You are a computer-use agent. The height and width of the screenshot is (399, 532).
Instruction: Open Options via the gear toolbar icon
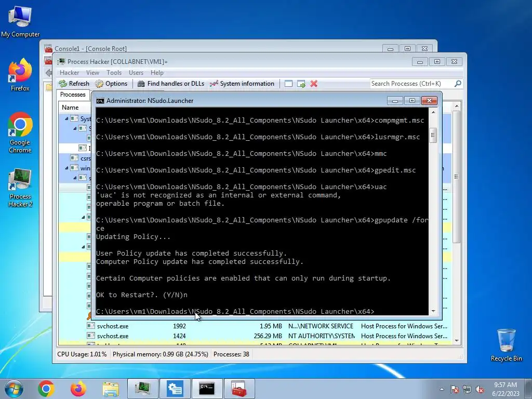[99, 84]
